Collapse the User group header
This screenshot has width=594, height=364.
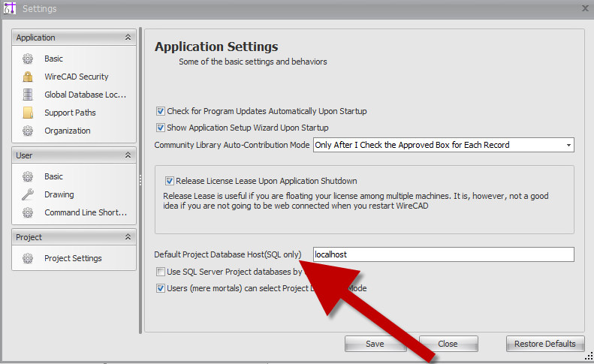[74, 155]
